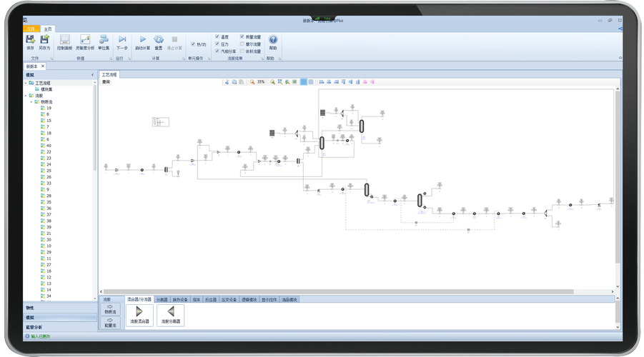The image size is (644, 357).
Task: Click the paste icon in canvas toolbar
Action: [242, 82]
